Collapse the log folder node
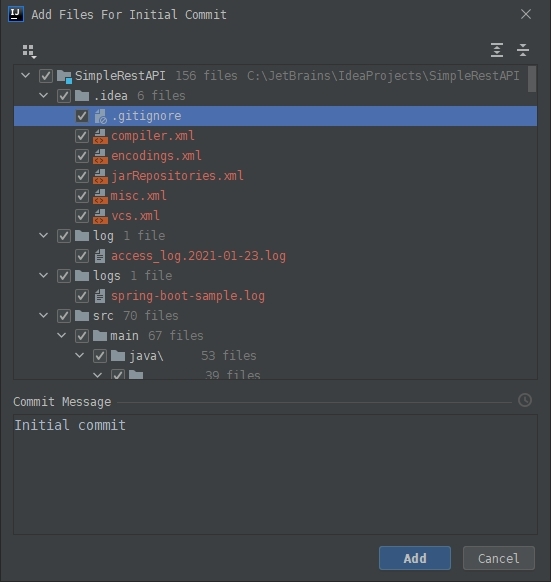 pos(43,236)
